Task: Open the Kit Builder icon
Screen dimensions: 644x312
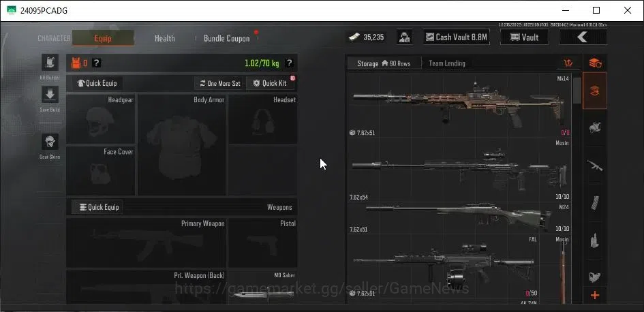Action: click(50, 63)
